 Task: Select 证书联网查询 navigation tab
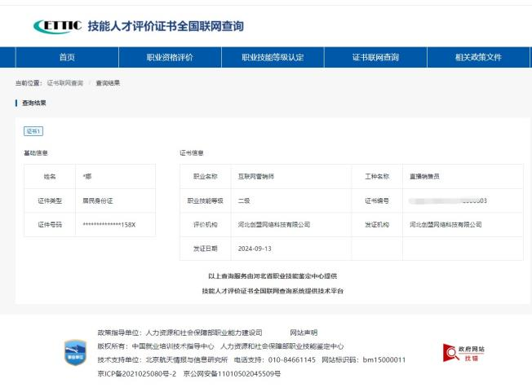coord(375,57)
